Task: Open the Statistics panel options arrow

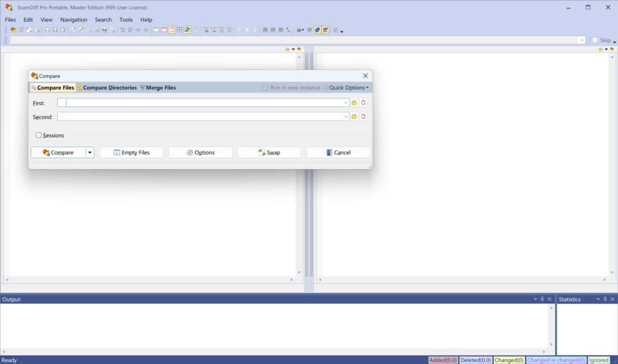Action: pos(598,299)
